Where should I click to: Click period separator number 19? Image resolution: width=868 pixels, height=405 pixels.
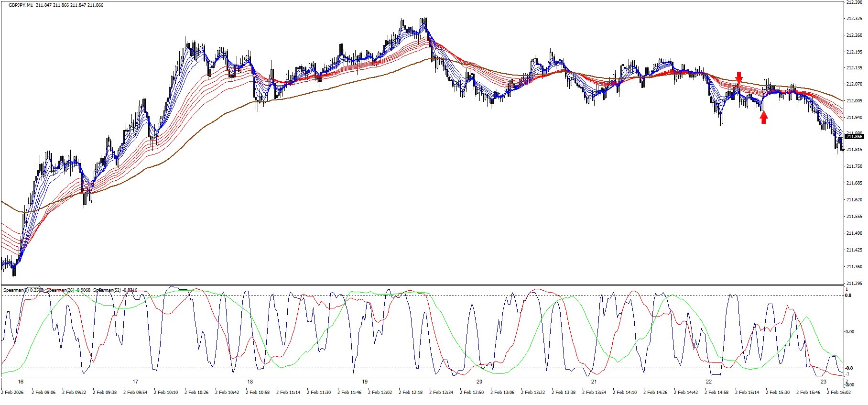[365, 382]
